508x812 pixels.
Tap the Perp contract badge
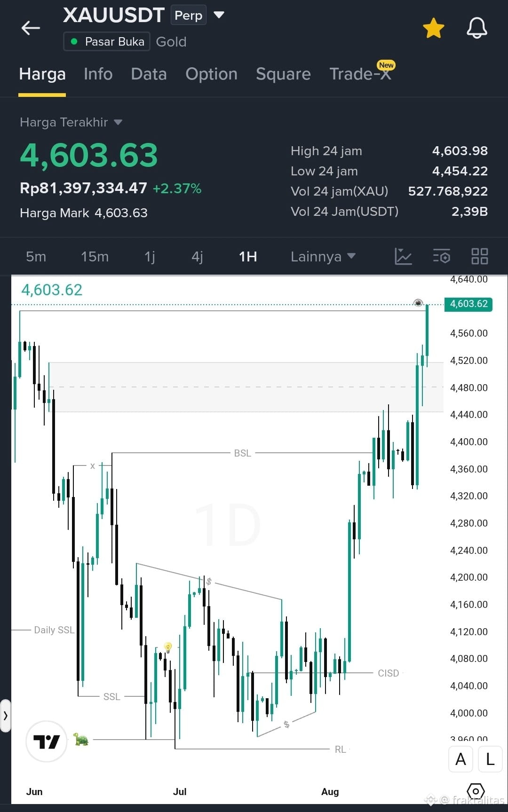[188, 15]
